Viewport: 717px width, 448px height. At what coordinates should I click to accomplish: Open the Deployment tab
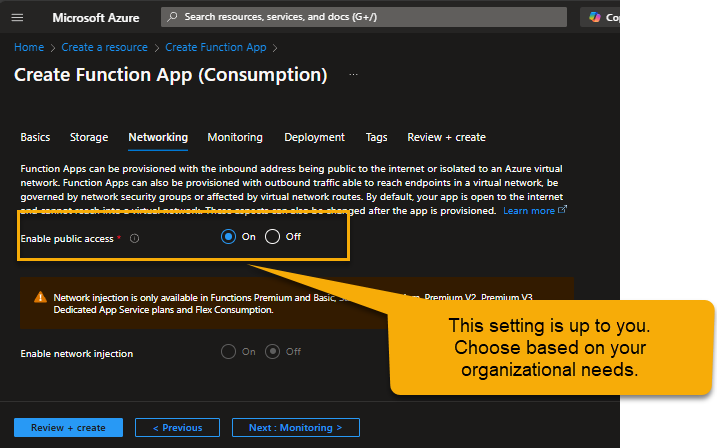coord(315,137)
